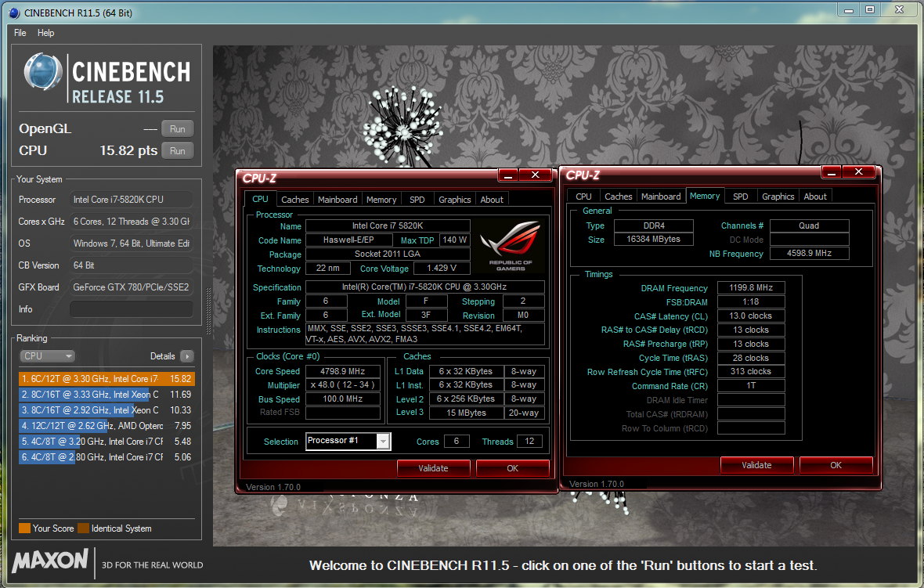Click the Specification field i7-5820K CPU
The image size is (924, 588).
pos(424,287)
